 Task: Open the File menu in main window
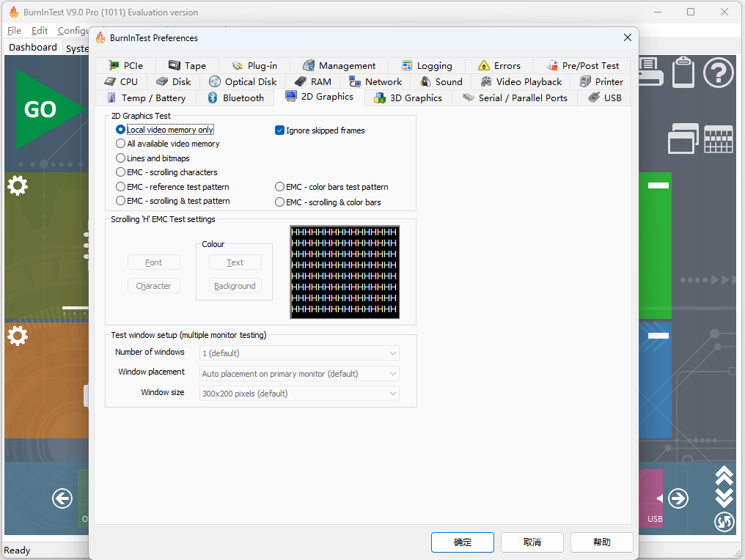pos(14,30)
